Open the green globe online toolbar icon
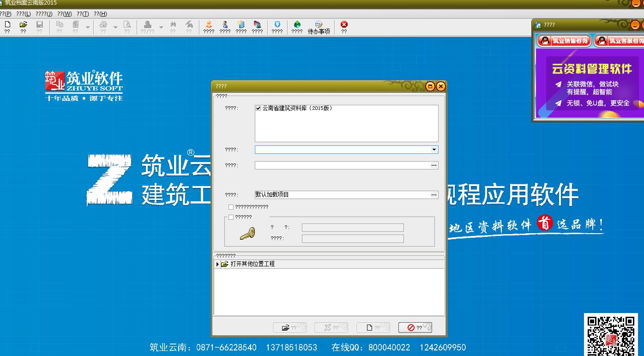644x356 pixels. point(297,25)
